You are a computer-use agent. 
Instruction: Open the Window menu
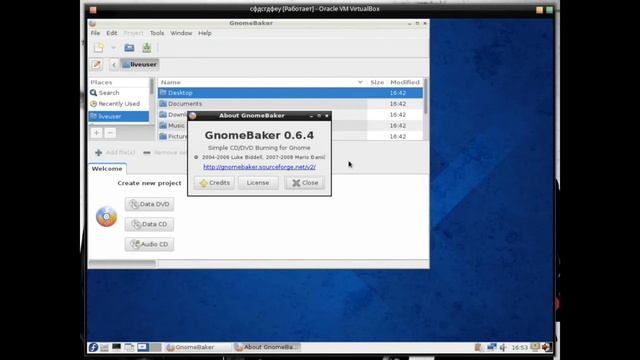(x=181, y=33)
